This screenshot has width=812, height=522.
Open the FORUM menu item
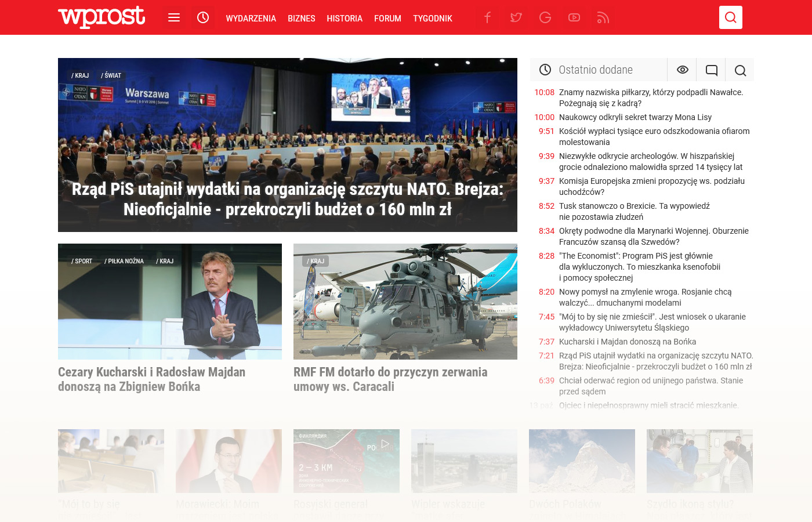(x=387, y=19)
